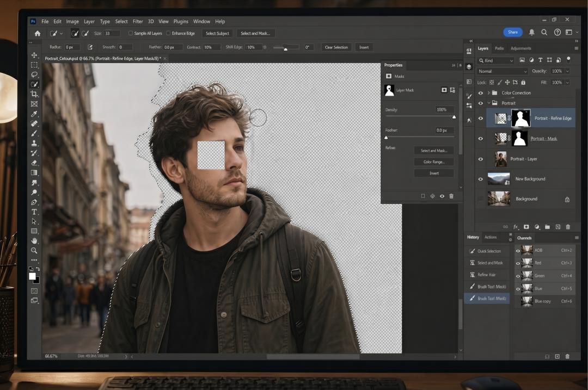Activate the Eyedropper tool

(34, 114)
